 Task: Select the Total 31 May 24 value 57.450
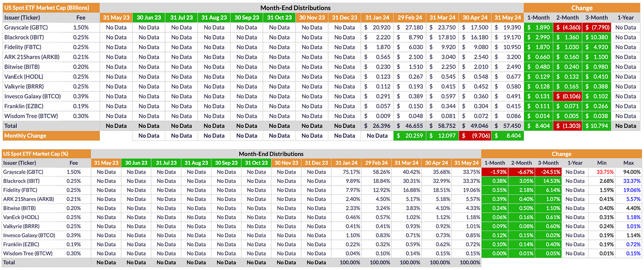(507, 126)
